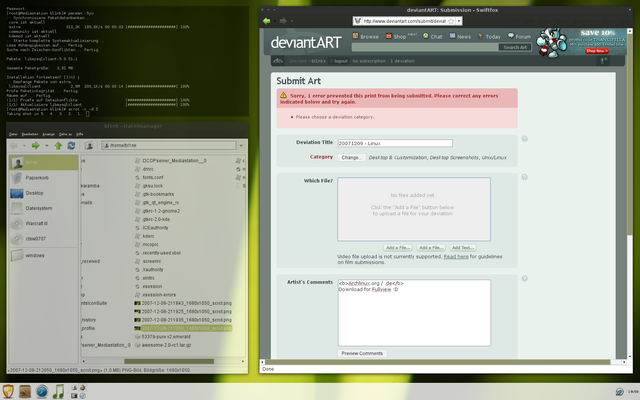640x400 pixels.
Task: Click the first Add a File... button
Action: [x=398, y=248]
